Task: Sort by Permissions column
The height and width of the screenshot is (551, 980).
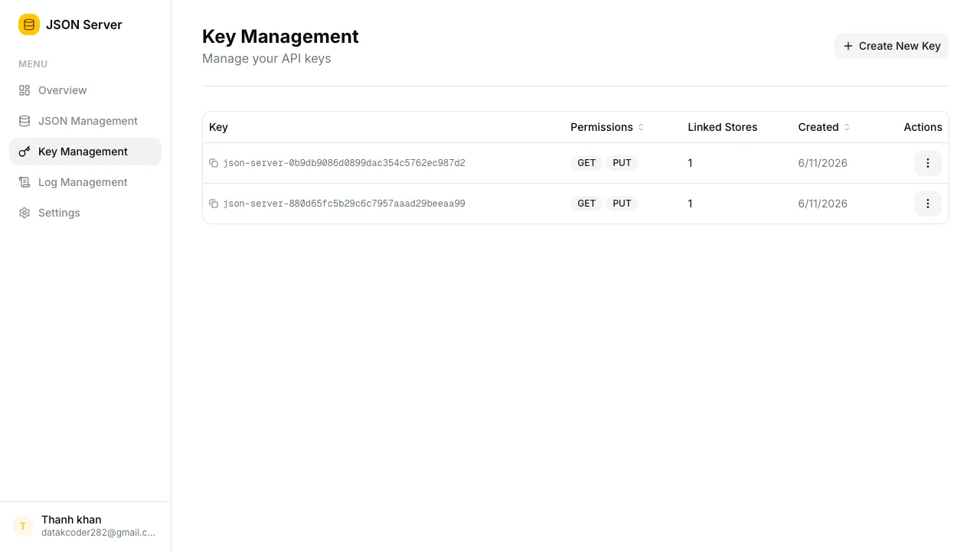Action: [x=607, y=127]
